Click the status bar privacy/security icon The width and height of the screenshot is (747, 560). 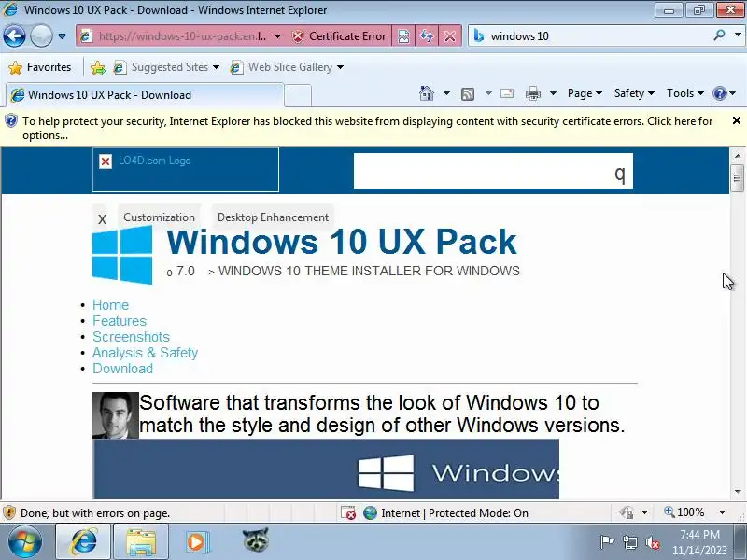tap(627, 512)
